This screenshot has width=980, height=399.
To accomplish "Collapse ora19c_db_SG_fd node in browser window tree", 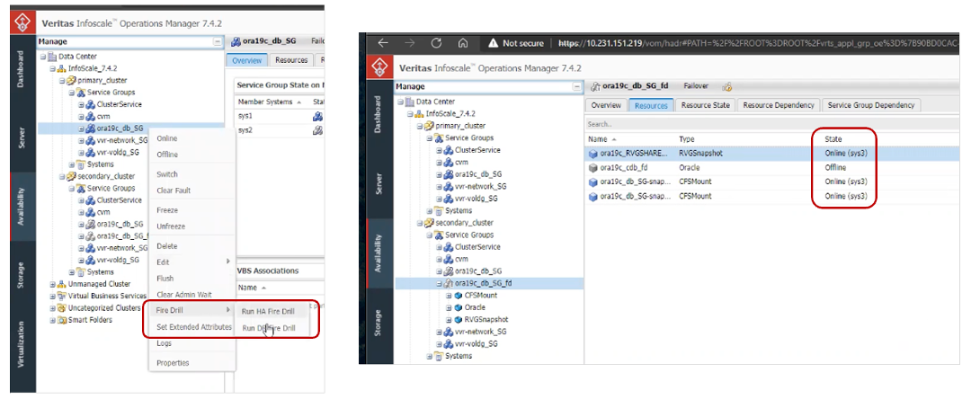I will [440, 283].
